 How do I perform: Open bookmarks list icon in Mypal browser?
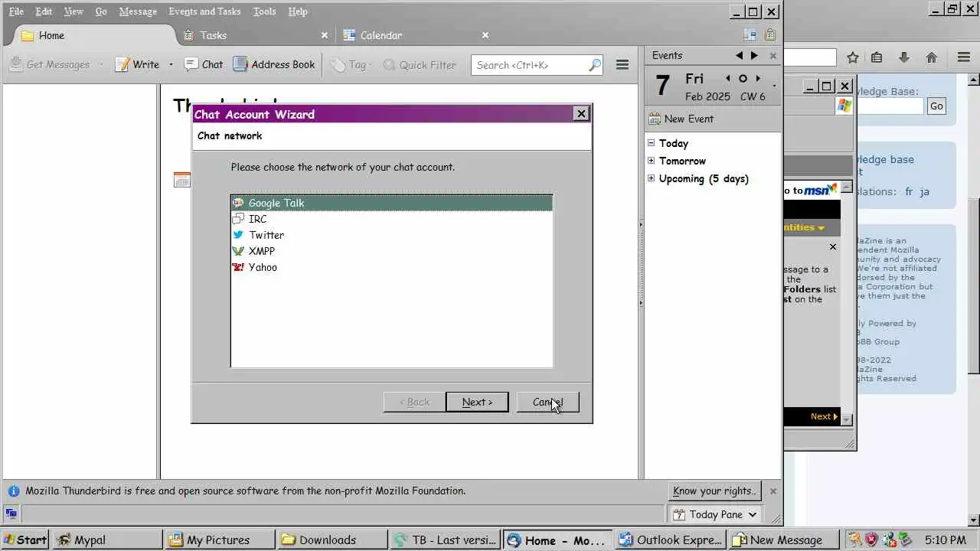point(877,57)
